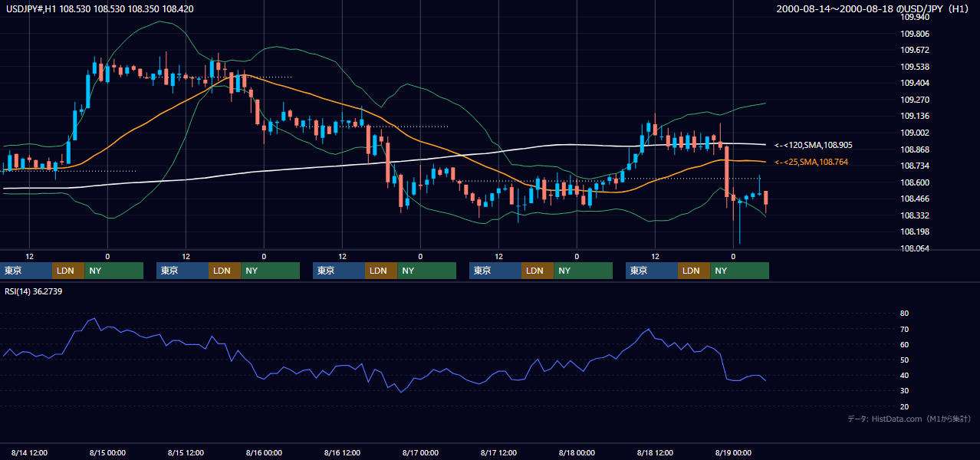Click the first LDN session block from the left
Image resolution: width=980 pixels, height=460 pixels.
coord(68,271)
